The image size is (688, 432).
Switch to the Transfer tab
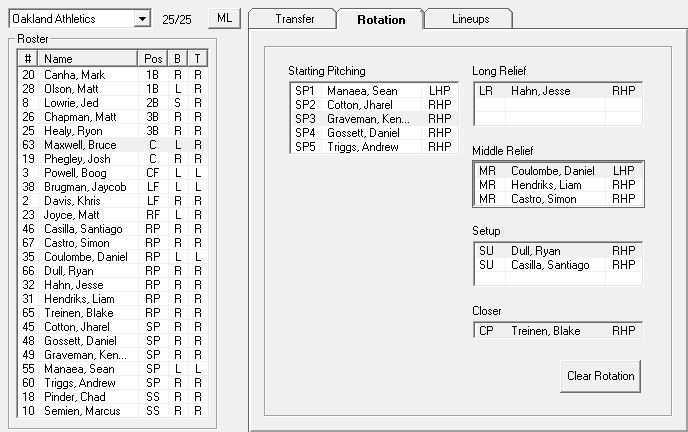[293, 19]
